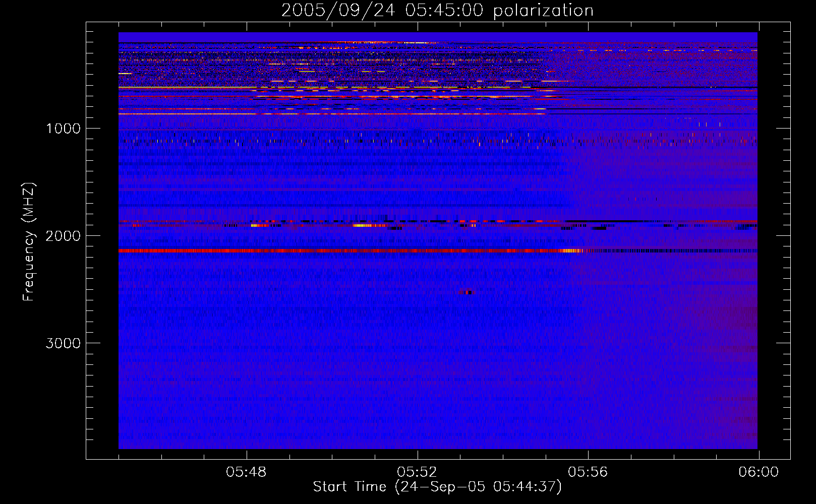Image resolution: width=816 pixels, height=504 pixels.
Task: Click the small red spot near 2500 MHz
Action: [467, 292]
